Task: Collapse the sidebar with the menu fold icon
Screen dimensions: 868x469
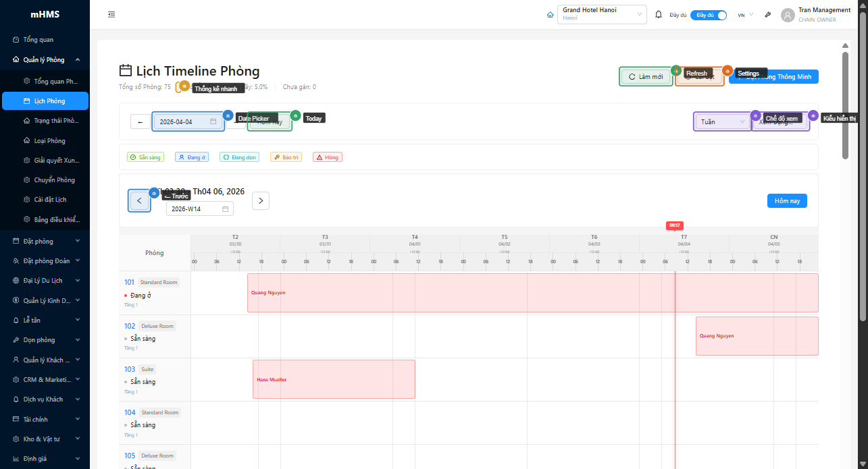Action: coord(111,14)
